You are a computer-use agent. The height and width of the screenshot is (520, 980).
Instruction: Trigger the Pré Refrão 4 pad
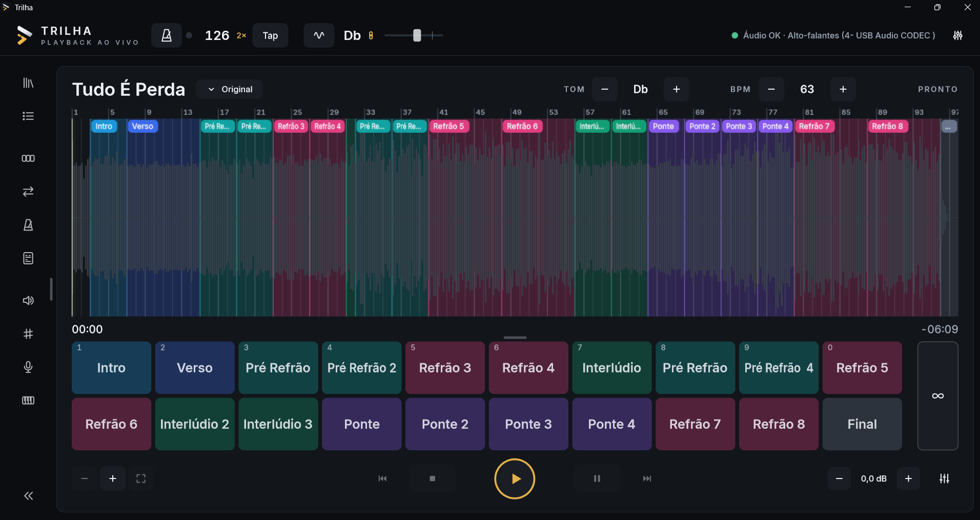coord(779,368)
